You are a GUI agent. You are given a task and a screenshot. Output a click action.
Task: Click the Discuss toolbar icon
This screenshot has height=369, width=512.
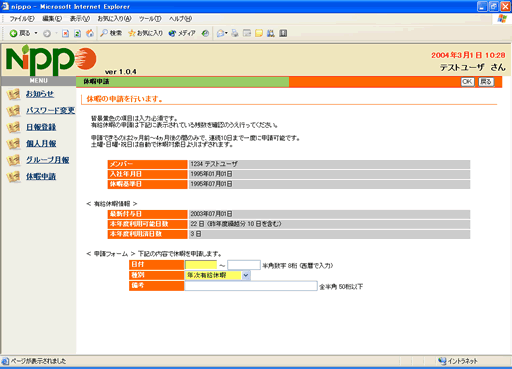(259, 33)
